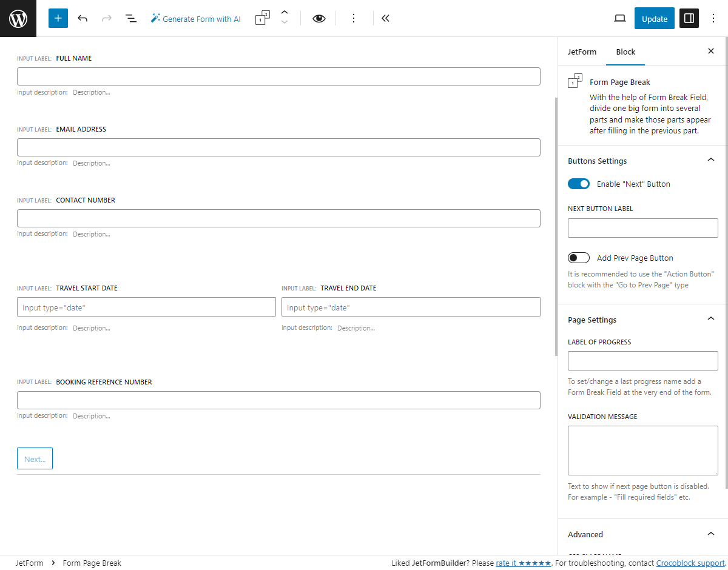Open the Crocoblock support link
This screenshot has height=570, width=728.
pyautogui.click(x=690, y=563)
